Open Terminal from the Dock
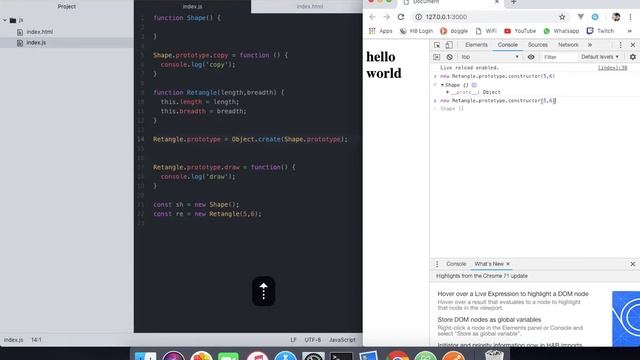The width and height of the screenshot is (640, 360). point(341,356)
